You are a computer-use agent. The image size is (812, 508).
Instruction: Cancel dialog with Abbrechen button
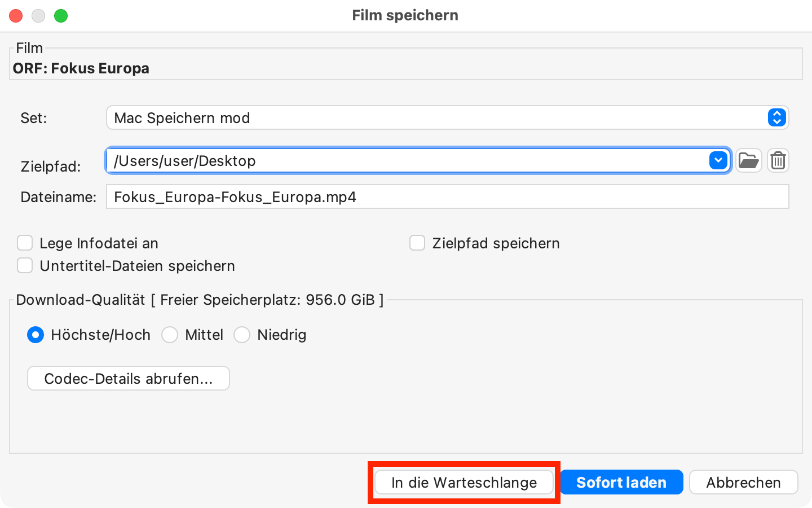[x=743, y=483]
